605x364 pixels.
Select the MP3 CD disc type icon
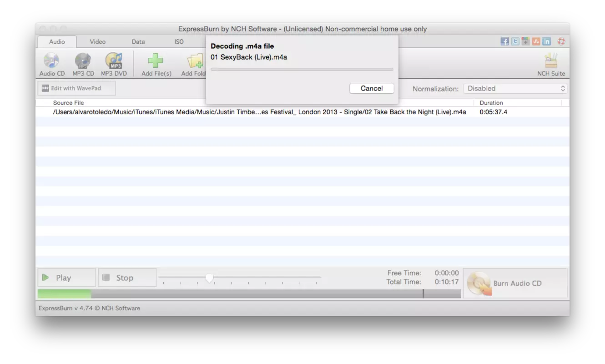83,65
